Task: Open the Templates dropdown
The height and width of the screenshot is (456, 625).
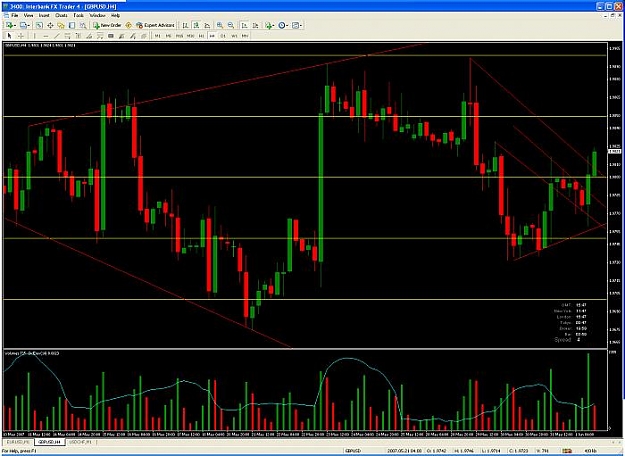Action: click(x=297, y=25)
